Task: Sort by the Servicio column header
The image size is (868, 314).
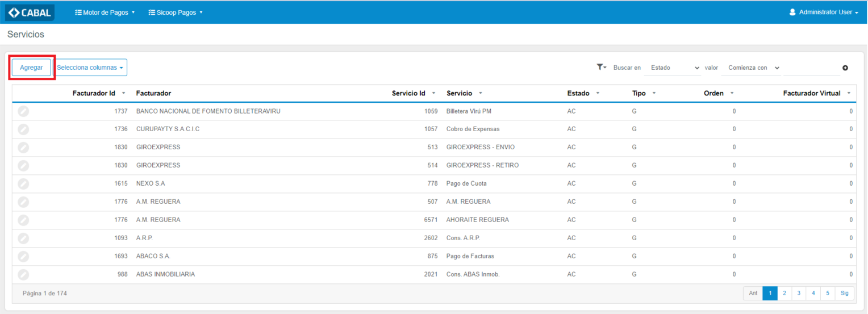Action: pyautogui.click(x=464, y=93)
